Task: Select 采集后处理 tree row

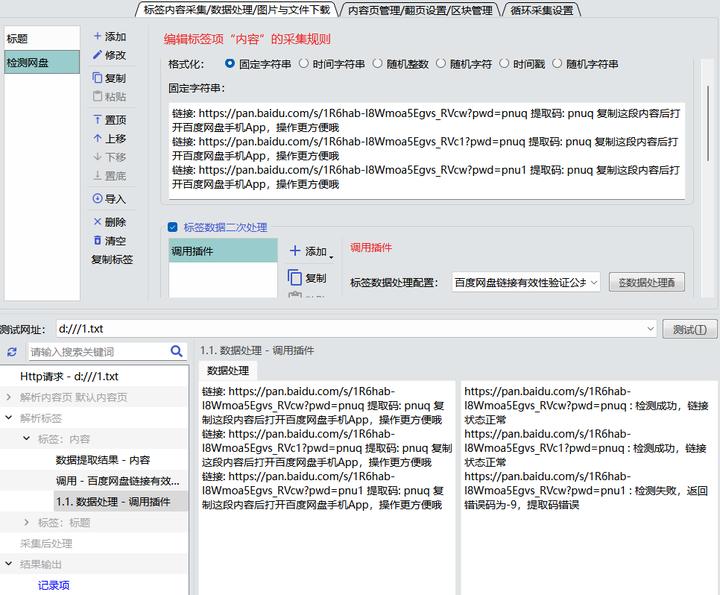Action: pyautogui.click(x=94, y=544)
